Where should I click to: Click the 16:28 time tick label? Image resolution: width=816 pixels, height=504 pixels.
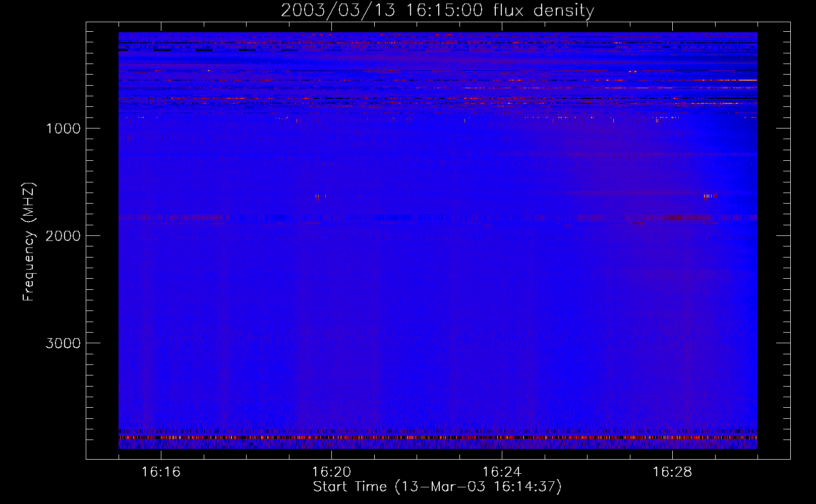pos(672,472)
